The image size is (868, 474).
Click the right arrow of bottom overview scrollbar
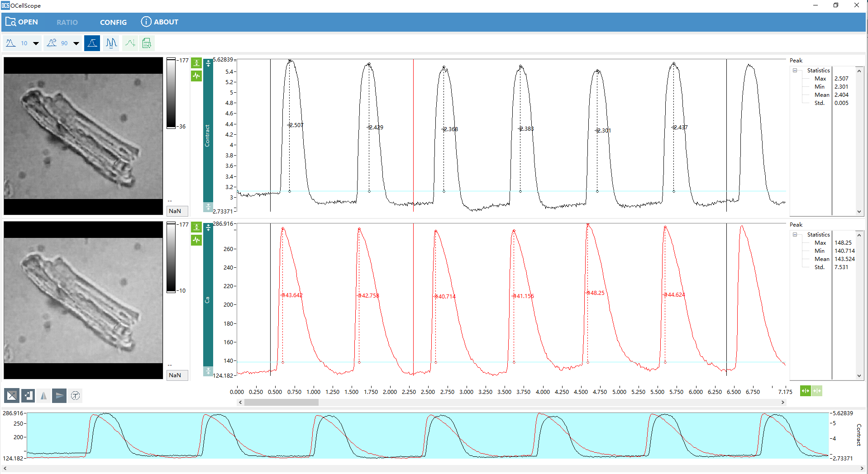click(862, 469)
